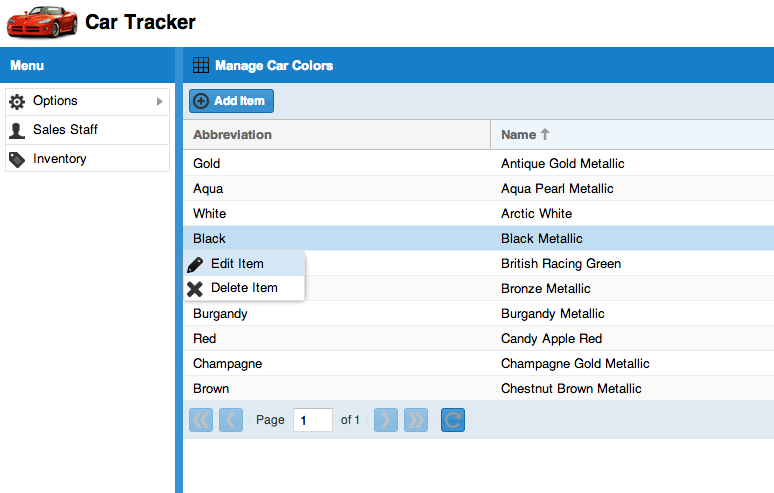This screenshot has width=774, height=493.
Task: Expand the Options submenu arrow
Action: tap(159, 101)
